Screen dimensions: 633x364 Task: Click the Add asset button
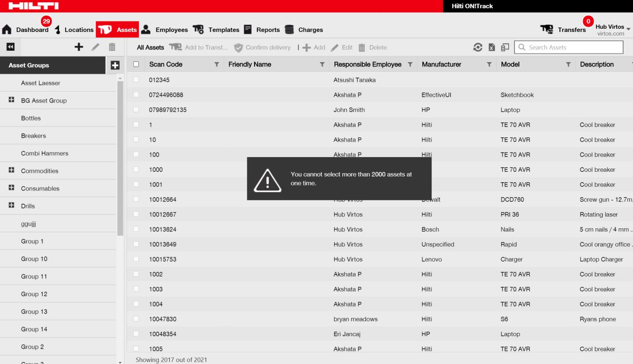coord(314,47)
